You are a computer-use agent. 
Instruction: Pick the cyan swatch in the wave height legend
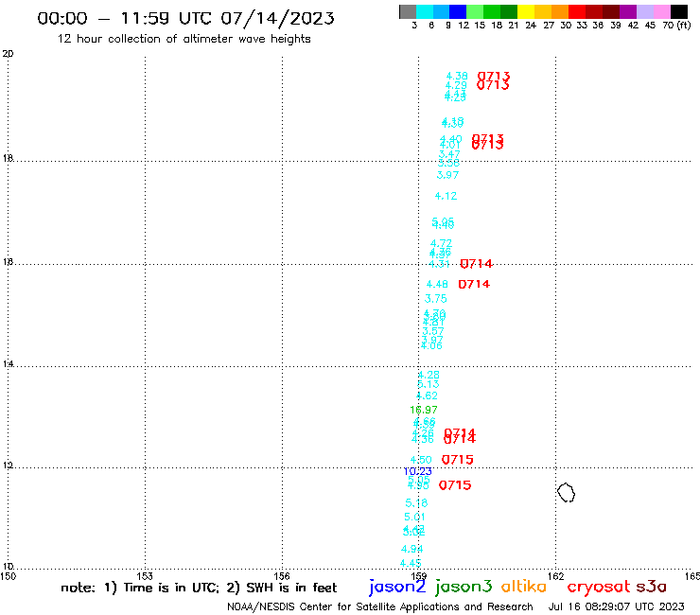425,12
